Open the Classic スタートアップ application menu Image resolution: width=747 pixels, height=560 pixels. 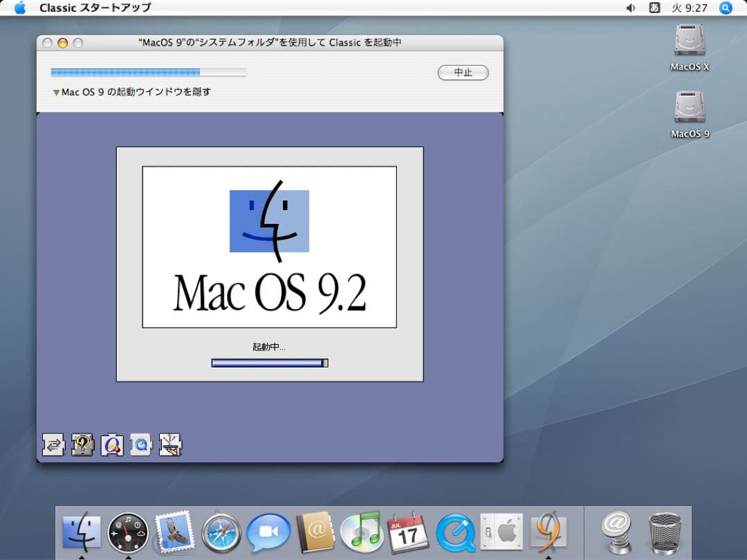pyautogui.click(x=93, y=8)
